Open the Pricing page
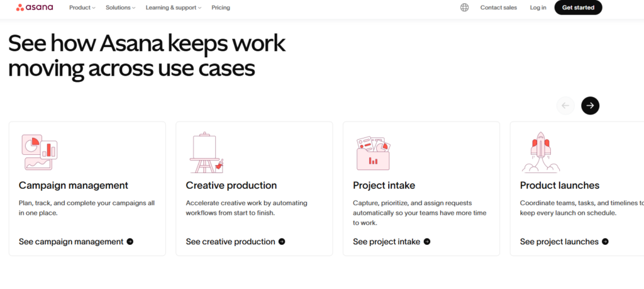644x289 pixels. (221, 8)
